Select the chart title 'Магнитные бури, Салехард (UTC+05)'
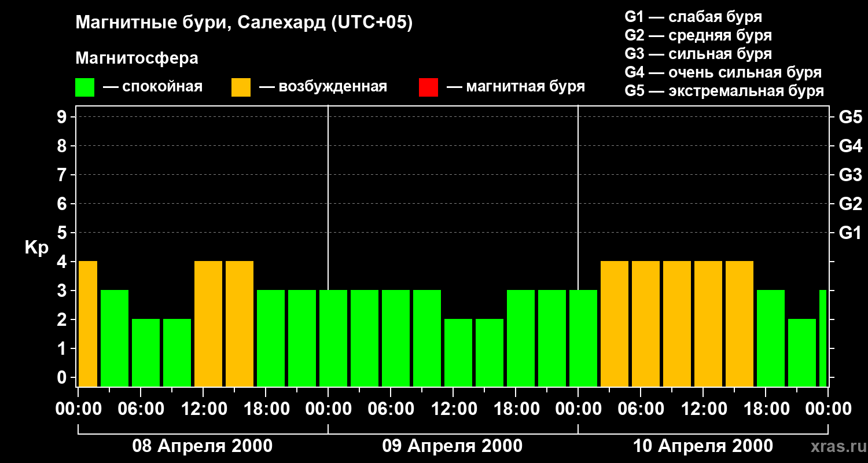The height and width of the screenshot is (463, 868). tap(244, 23)
